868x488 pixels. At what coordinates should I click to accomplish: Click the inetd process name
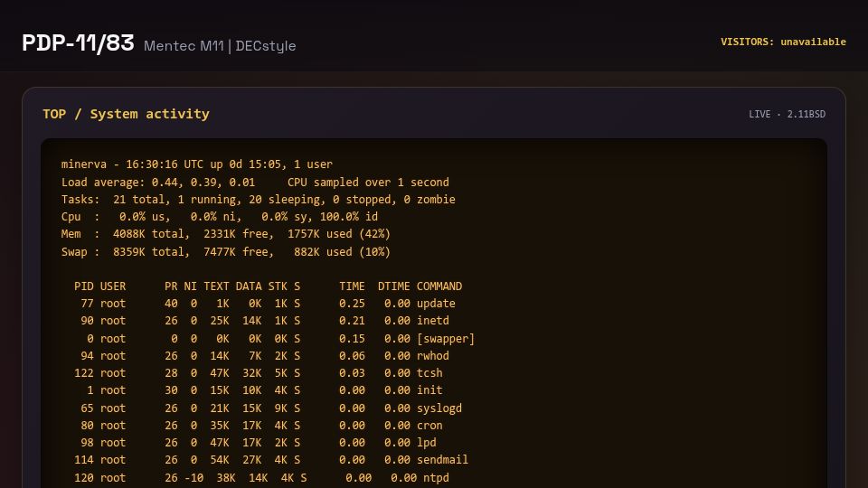[x=433, y=320]
